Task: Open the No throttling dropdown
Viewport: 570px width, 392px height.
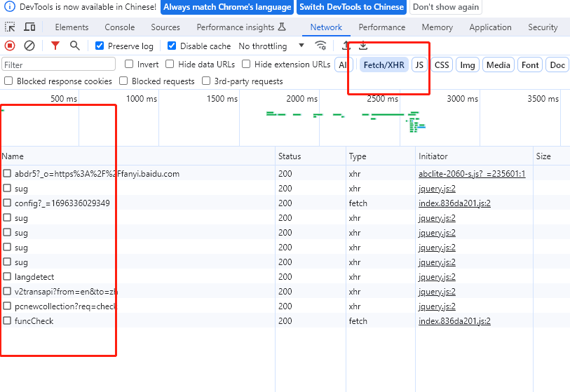Action: tap(271, 46)
